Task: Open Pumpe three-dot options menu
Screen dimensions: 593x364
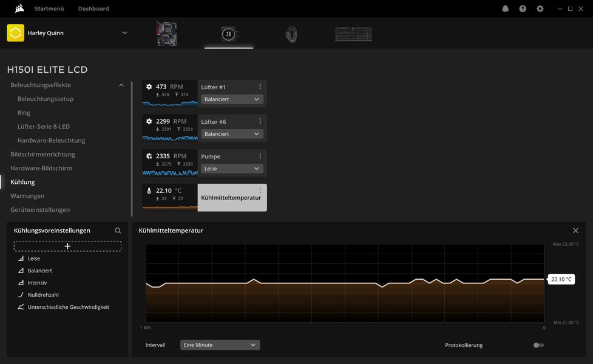Action: [x=260, y=156]
